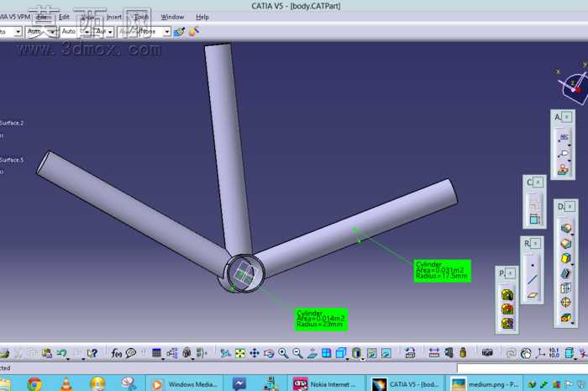Screen dimensions: 588x391
Task: Click the Zoom Out magnifier
Action: 297,352
